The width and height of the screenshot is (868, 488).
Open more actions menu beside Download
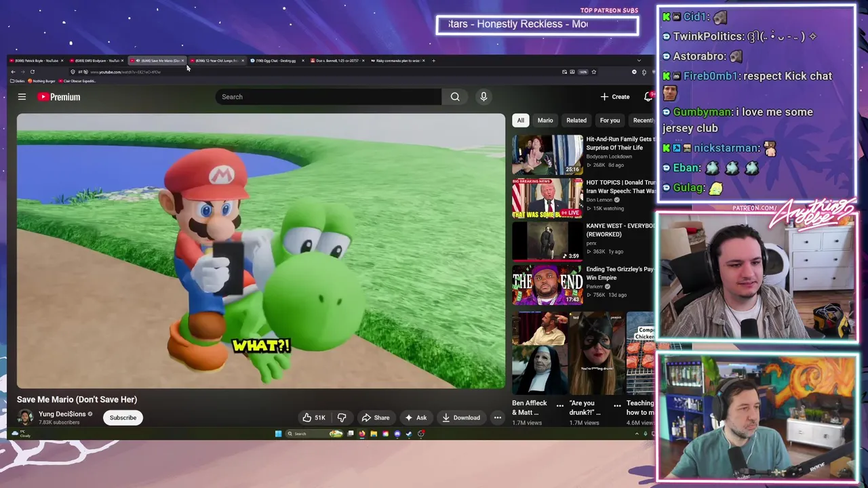(498, 418)
